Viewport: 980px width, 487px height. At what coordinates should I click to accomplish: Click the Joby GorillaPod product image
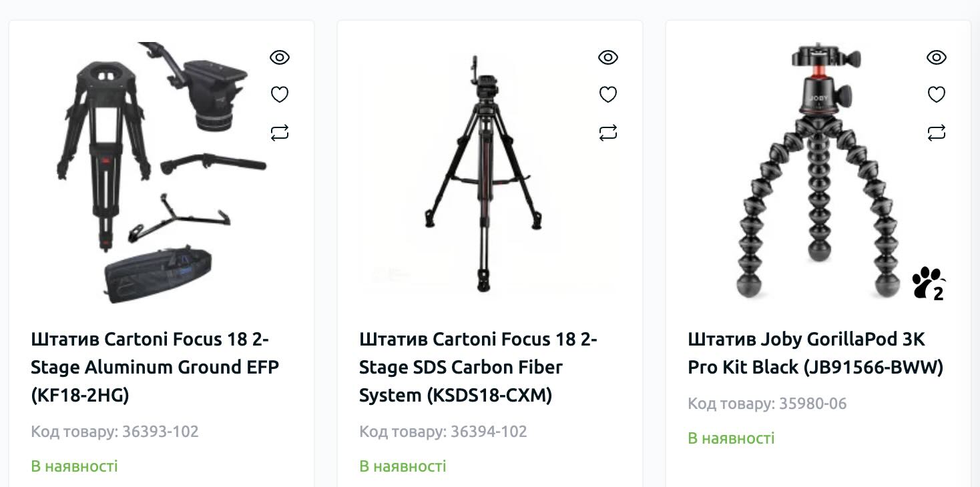818,173
